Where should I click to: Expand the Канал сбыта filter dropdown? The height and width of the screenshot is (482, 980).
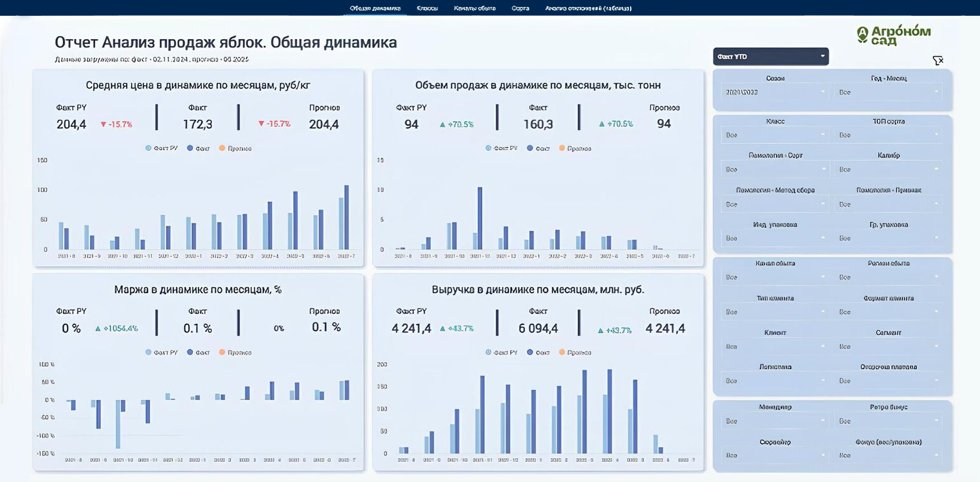point(775,278)
